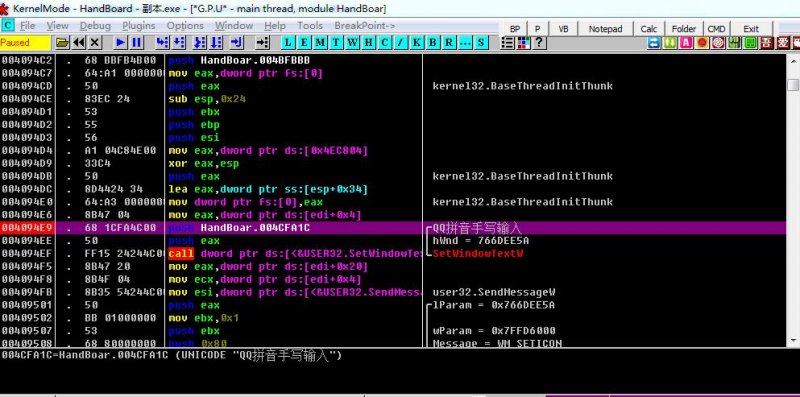Viewport: 800px width, 397px height.
Task: Show Executable modules via E button
Action: 305,42
